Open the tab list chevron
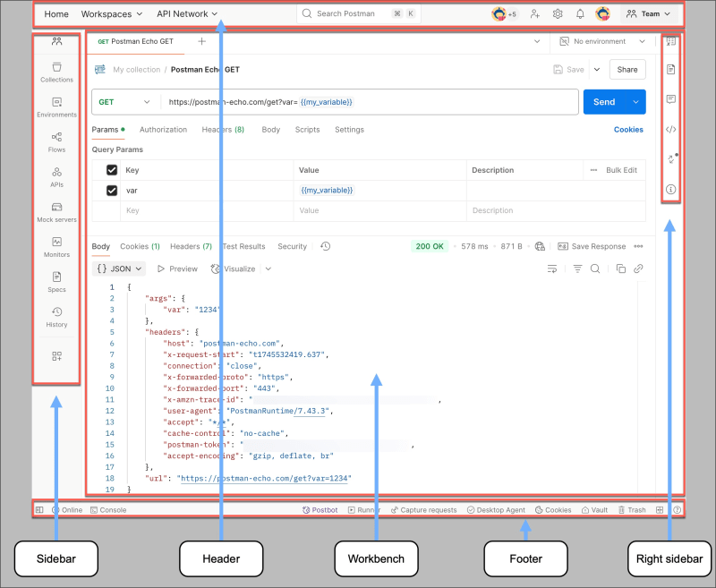716x588 pixels. [537, 41]
